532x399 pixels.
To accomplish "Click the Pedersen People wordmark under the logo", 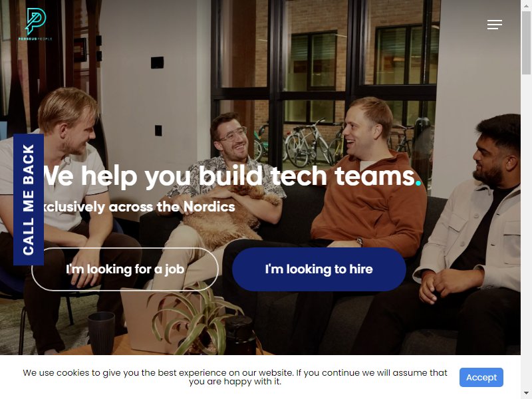I will (35, 39).
